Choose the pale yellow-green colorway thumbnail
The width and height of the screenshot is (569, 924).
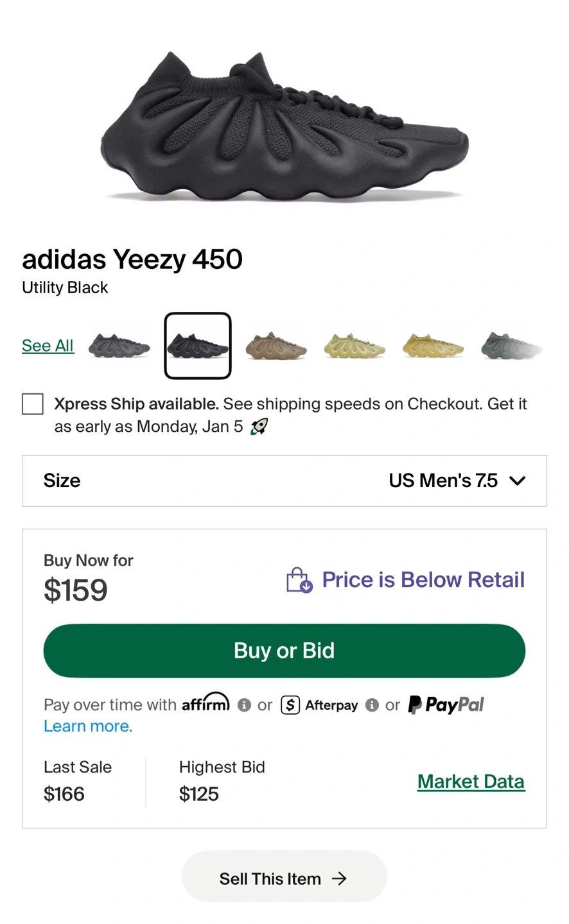tap(355, 345)
